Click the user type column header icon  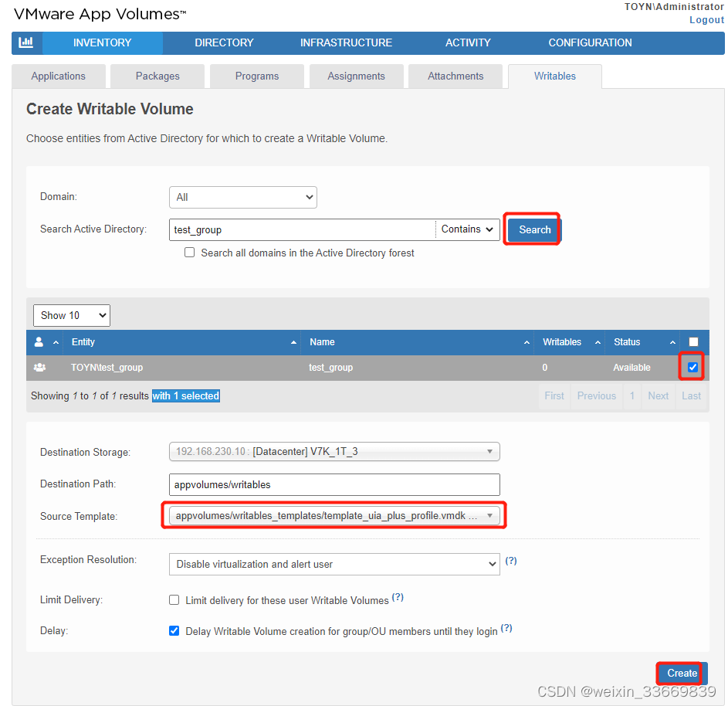point(39,342)
